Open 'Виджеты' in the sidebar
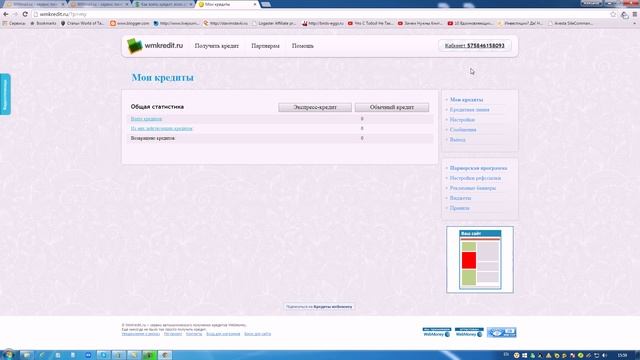This screenshot has width=640, height=360. [x=460, y=198]
